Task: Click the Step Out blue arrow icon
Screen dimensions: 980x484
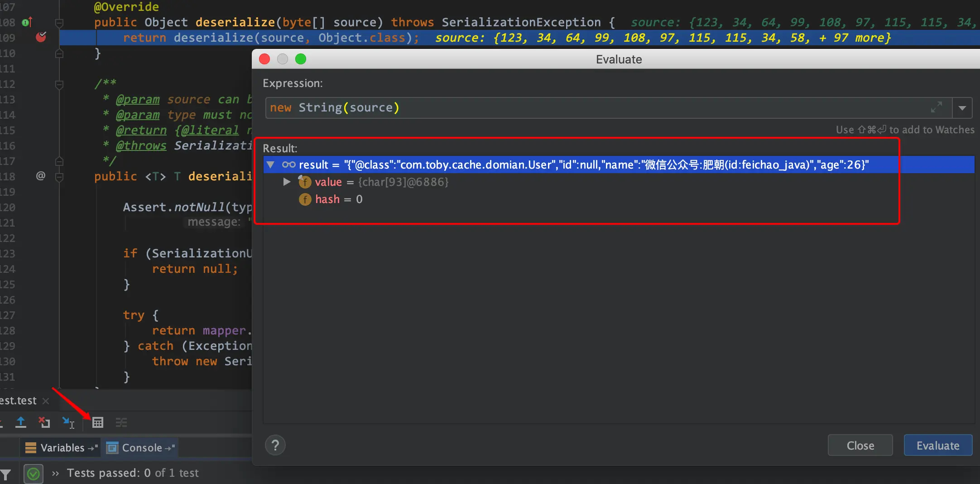Action: click(x=21, y=422)
